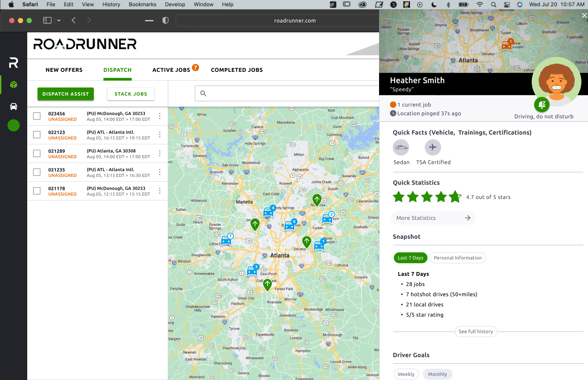Open Safari Bookmarks menu
The image size is (588, 380).
coord(143,4)
